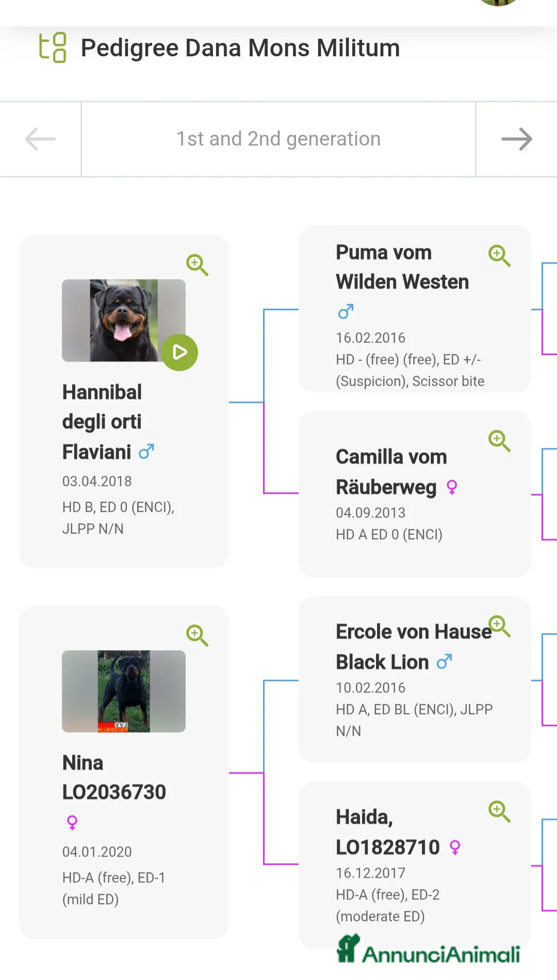
Task: Click the title 'Pedigree Dana Mons Militum'
Action: (240, 47)
